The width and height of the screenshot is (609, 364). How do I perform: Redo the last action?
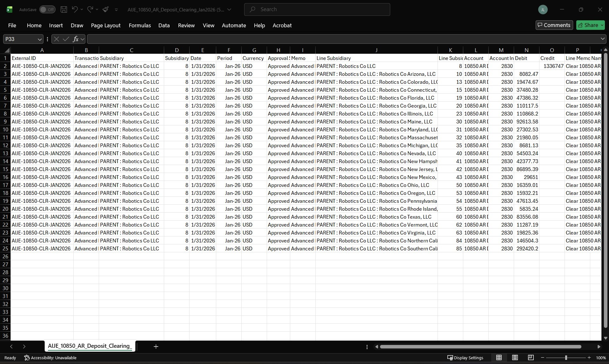tap(90, 10)
